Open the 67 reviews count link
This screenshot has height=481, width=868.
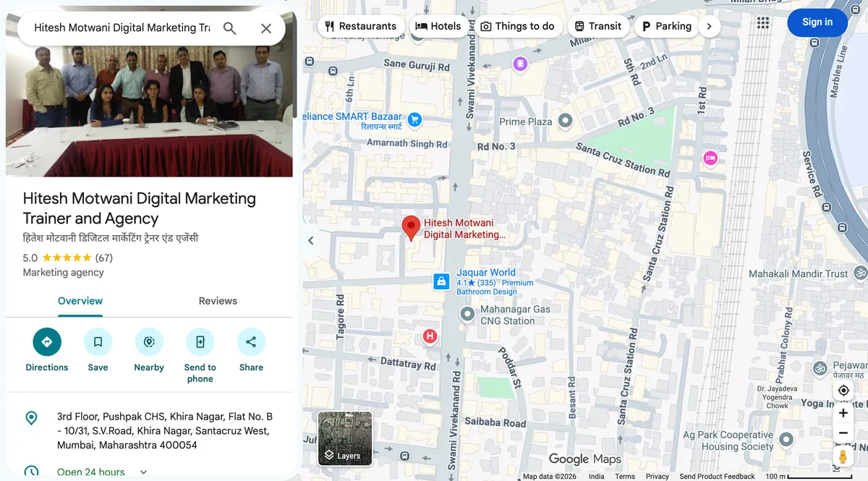pos(104,257)
